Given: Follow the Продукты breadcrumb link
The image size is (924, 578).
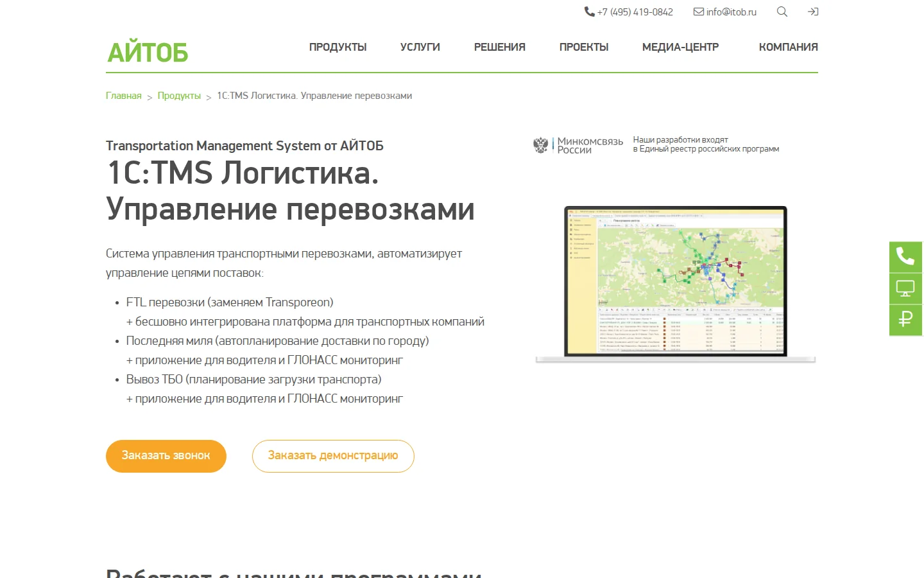Looking at the screenshot, I should click(179, 96).
